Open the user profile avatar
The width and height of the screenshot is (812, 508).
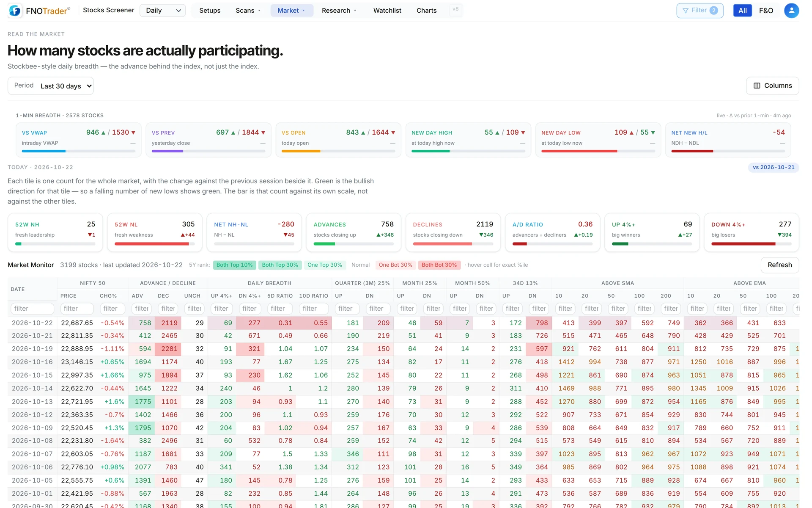(791, 11)
